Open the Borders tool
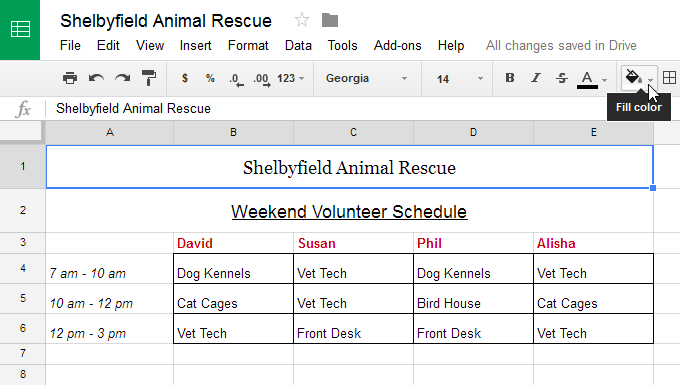Image resolution: width=680 pixels, height=385 pixels. pos(669,78)
